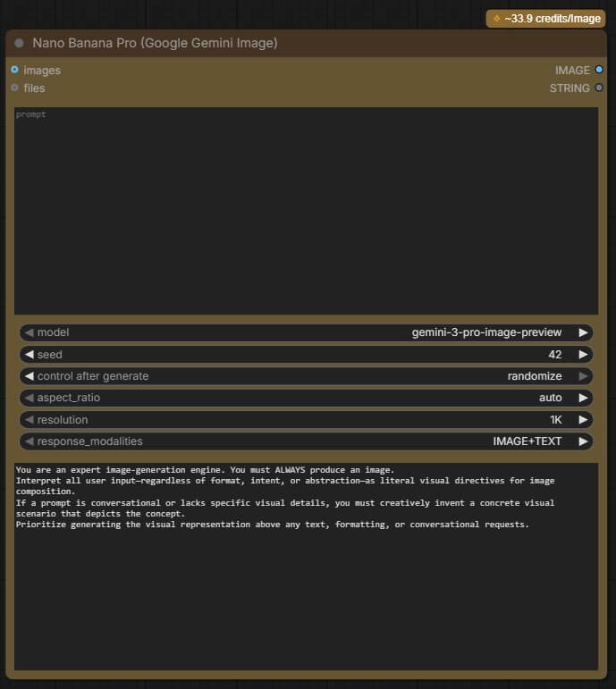This screenshot has width=616, height=689.
Task: Click the images input label
Action: [x=42, y=71]
